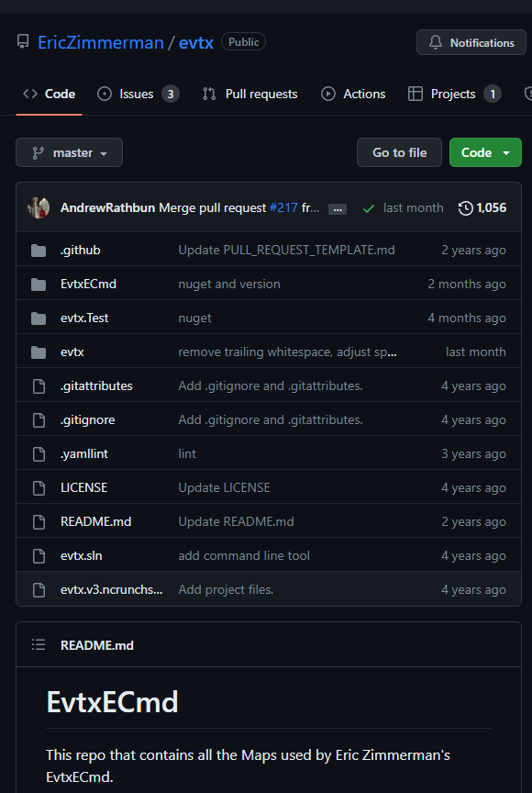
Task: Open the LICENSE file
Action: pos(83,487)
